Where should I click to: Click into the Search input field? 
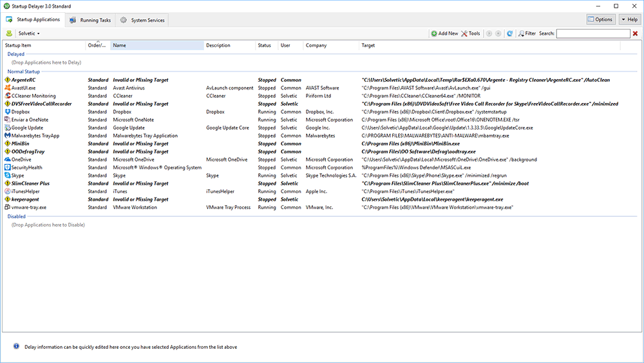click(593, 33)
